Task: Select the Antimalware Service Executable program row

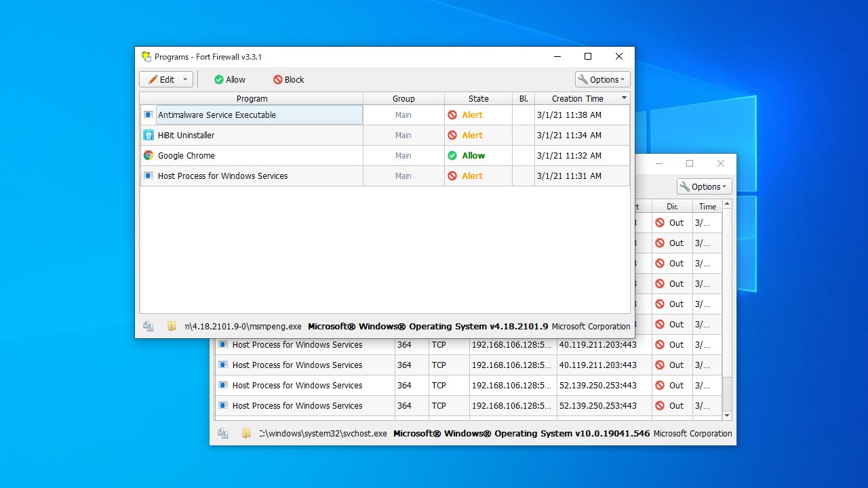Action: [384, 115]
